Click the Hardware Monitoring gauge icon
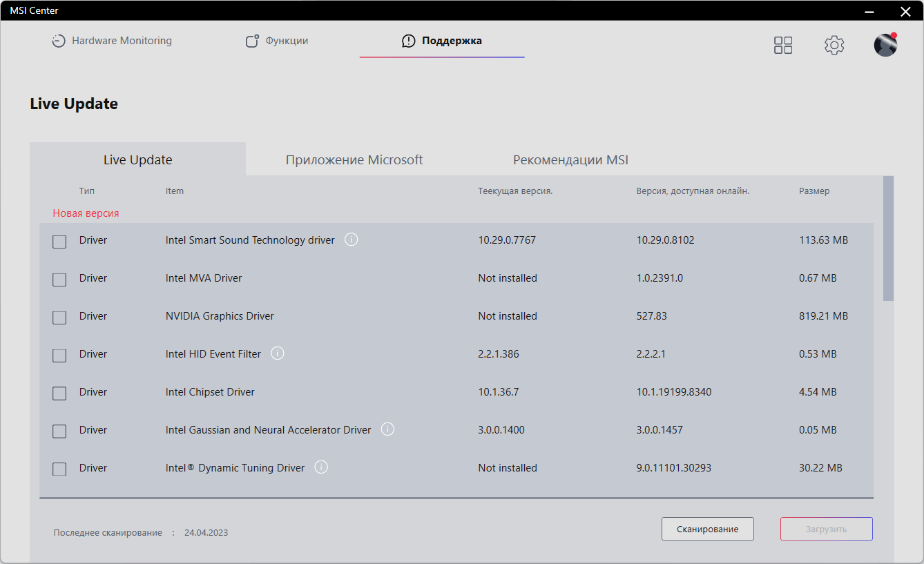Screen dimensions: 924x564 click(59, 41)
